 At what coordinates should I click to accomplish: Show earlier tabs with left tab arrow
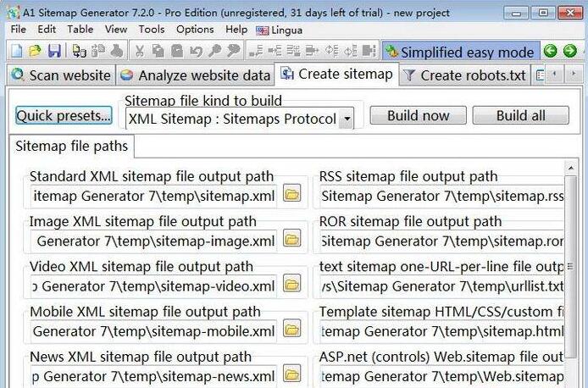click(555, 75)
